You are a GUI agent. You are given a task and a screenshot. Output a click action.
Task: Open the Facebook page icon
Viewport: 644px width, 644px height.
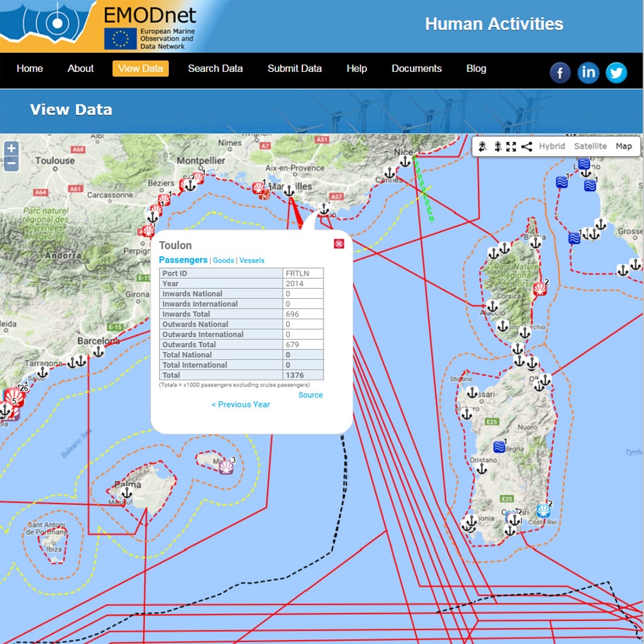560,73
